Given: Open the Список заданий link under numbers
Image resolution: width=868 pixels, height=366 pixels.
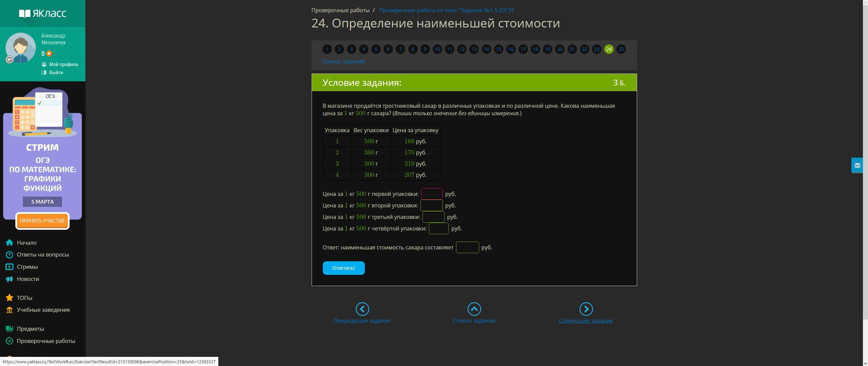Looking at the screenshot, I should [343, 61].
